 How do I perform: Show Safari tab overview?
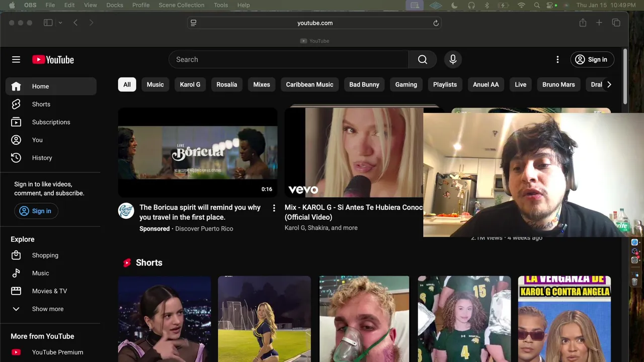[x=616, y=23]
